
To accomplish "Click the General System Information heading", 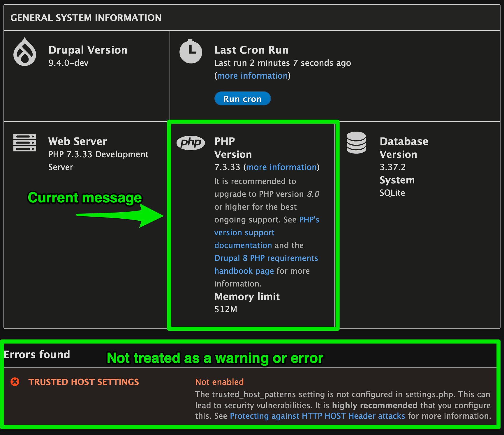I will click(x=86, y=18).
